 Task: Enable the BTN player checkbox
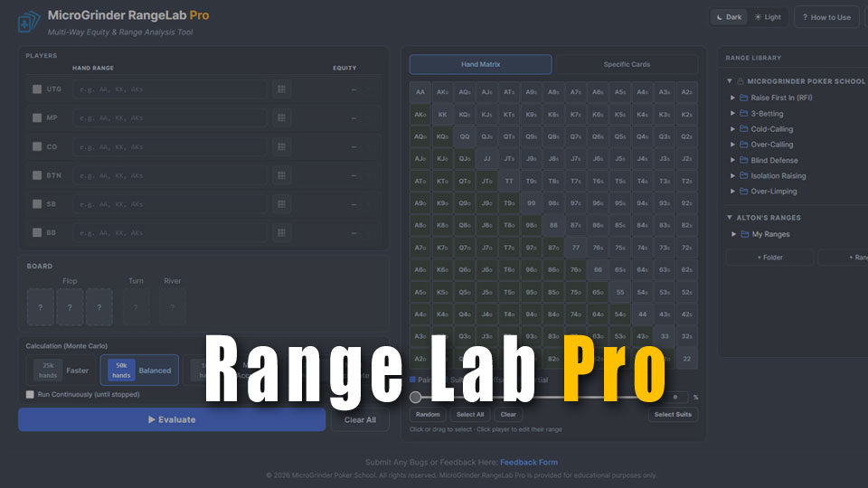37,175
